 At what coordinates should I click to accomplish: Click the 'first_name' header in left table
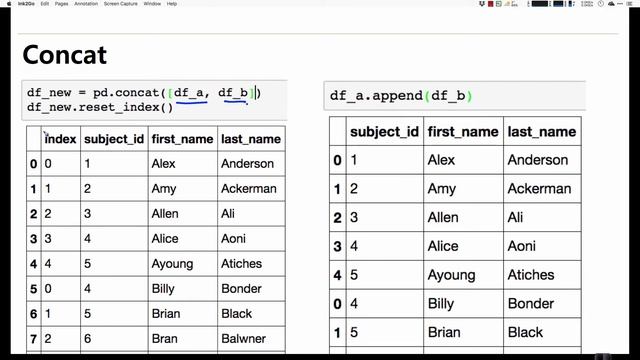[182, 139]
